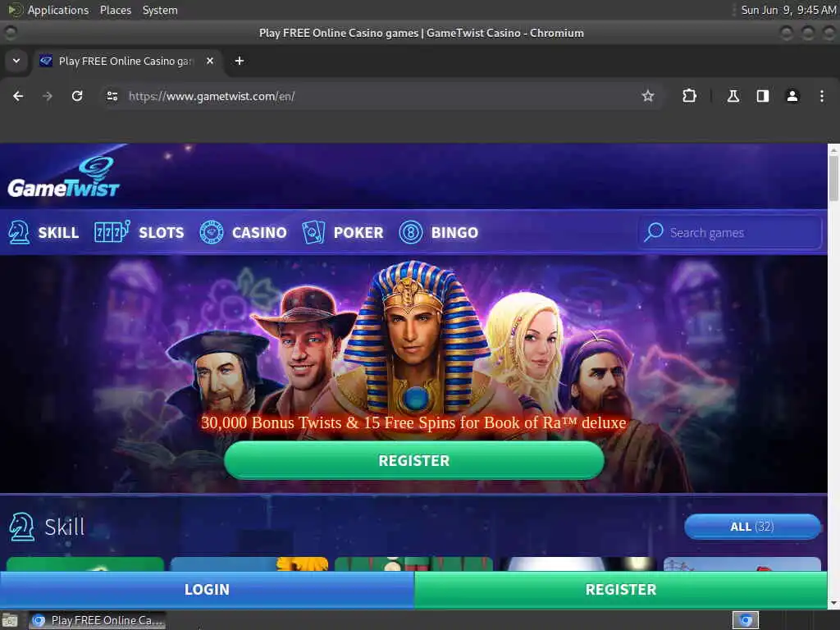The image size is (840, 630).
Task: Click the Casino chip icon
Action: 212,232
